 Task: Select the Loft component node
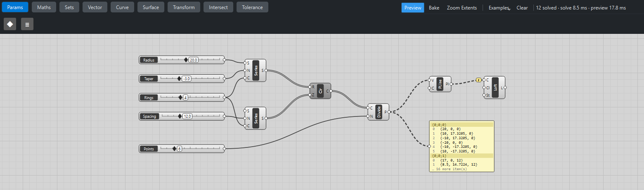click(495, 87)
